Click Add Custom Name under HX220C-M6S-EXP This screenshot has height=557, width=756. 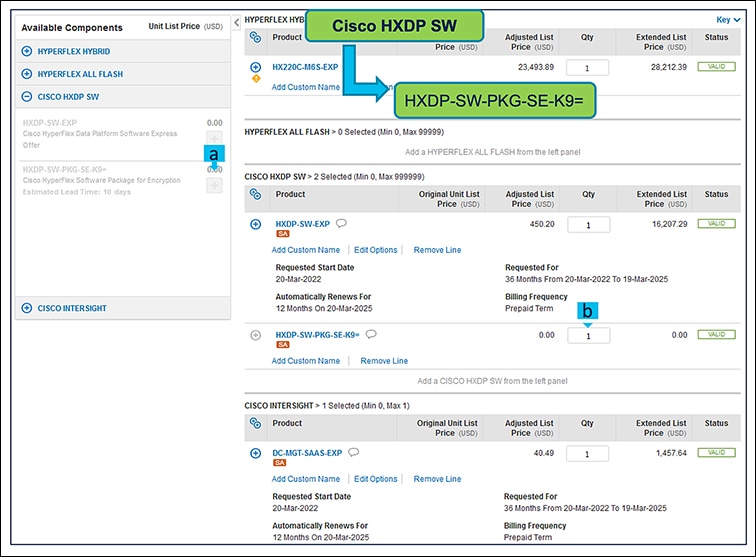(306, 87)
